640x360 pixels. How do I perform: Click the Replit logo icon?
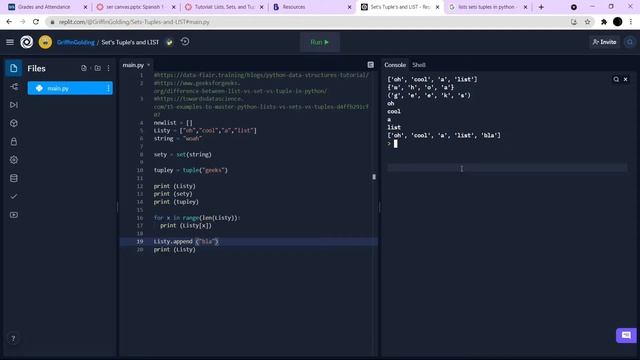[x=27, y=42]
